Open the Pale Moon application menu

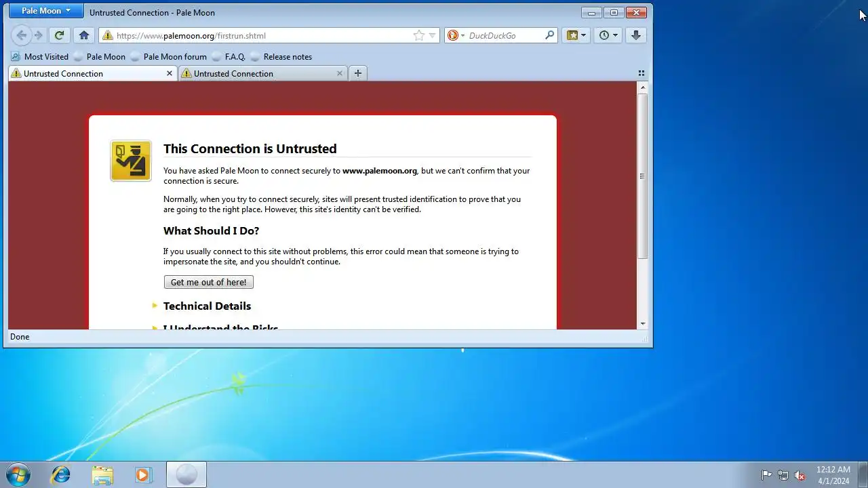pos(46,11)
